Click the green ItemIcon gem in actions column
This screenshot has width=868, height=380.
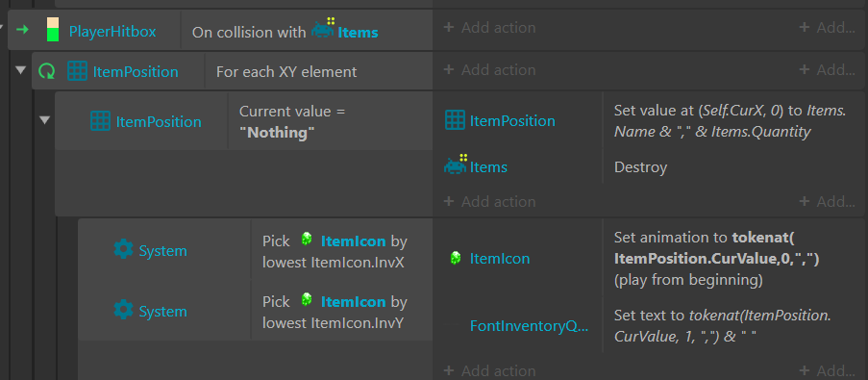456,258
